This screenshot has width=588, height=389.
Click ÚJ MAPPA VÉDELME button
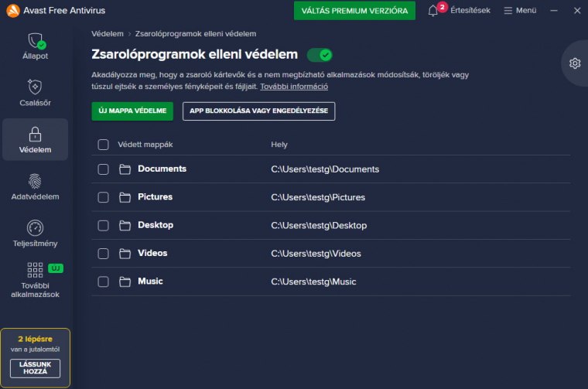click(x=132, y=111)
